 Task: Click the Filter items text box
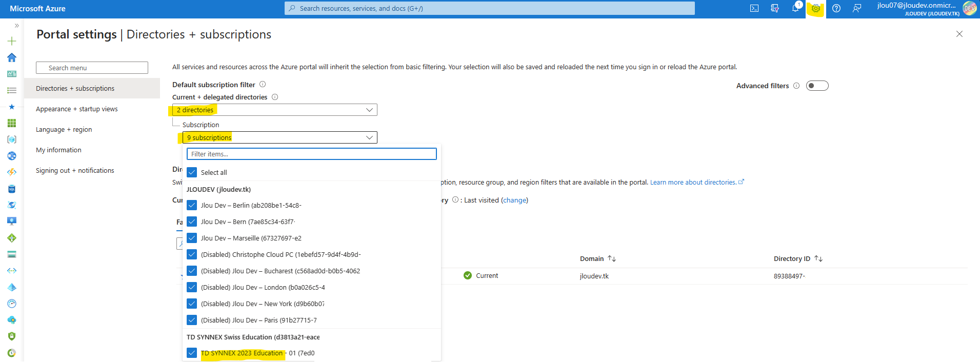(x=312, y=154)
